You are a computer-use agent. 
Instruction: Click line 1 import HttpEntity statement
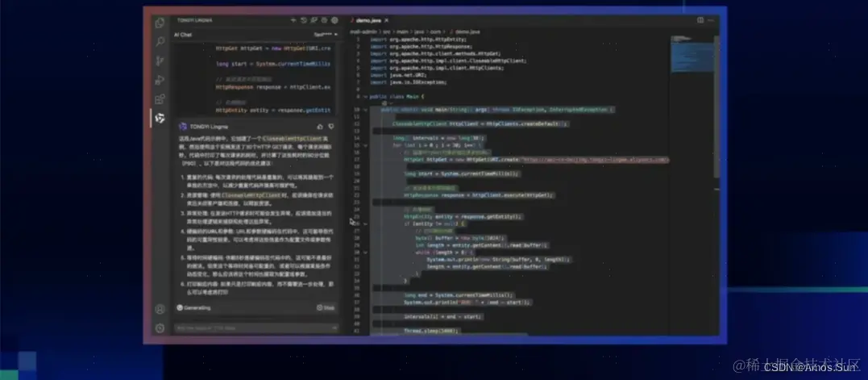click(418, 40)
